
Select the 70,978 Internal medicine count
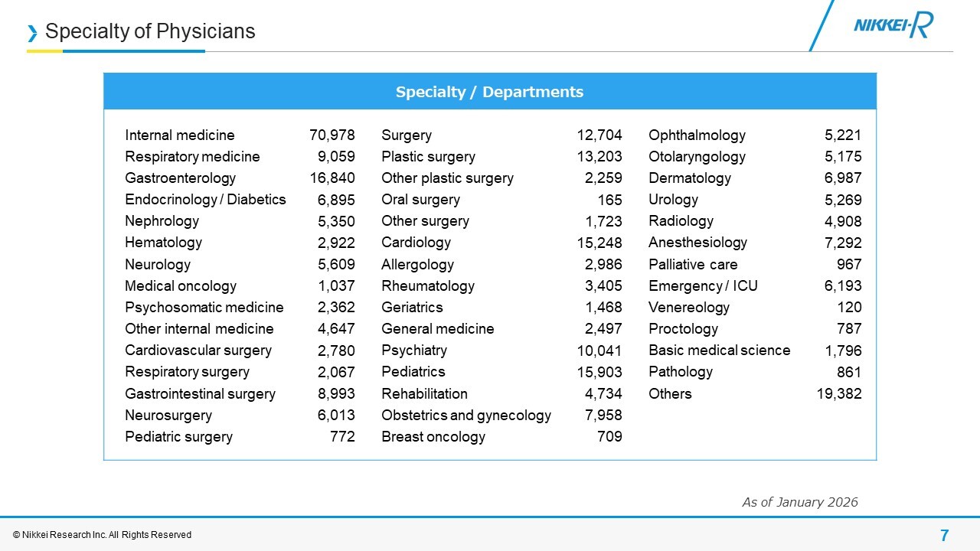pyautogui.click(x=332, y=135)
